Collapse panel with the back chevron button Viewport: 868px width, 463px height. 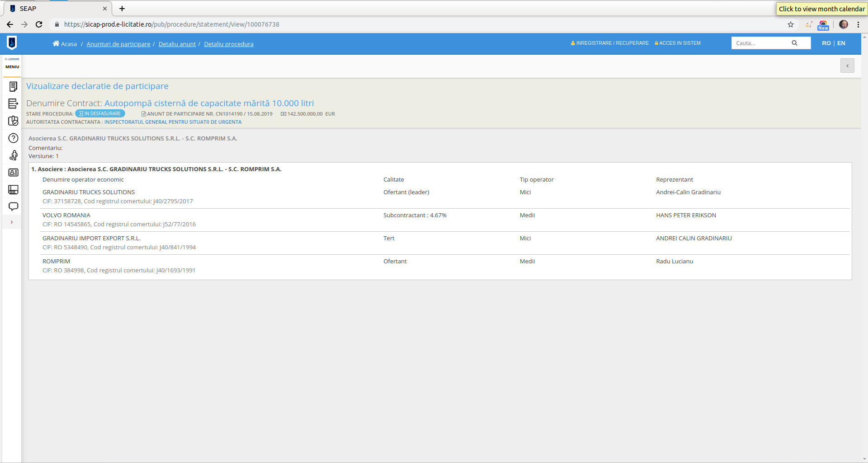[x=847, y=65]
